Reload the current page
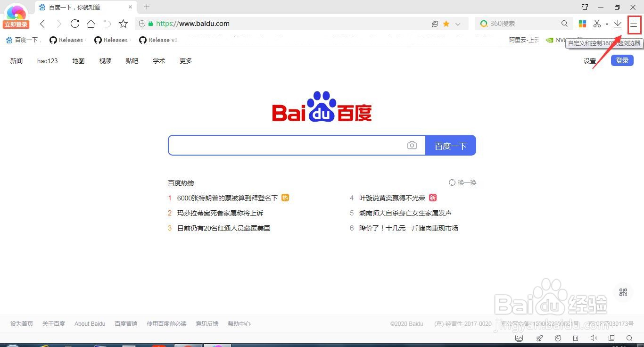 pyautogui.click(x=74, y=24)
